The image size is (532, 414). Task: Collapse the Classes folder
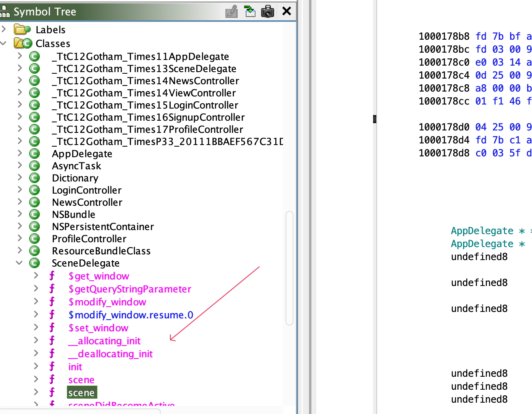pyautogui.click(x=4, y=43)
